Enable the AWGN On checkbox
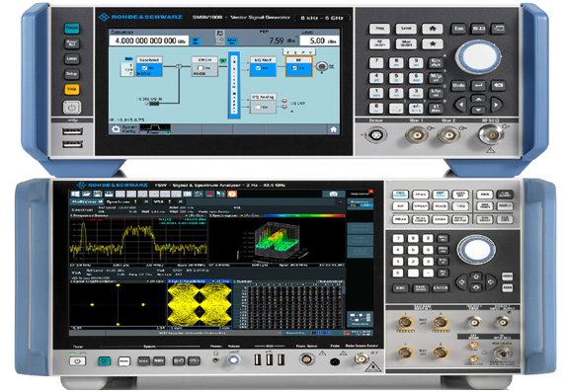 [x=201, y=67]
